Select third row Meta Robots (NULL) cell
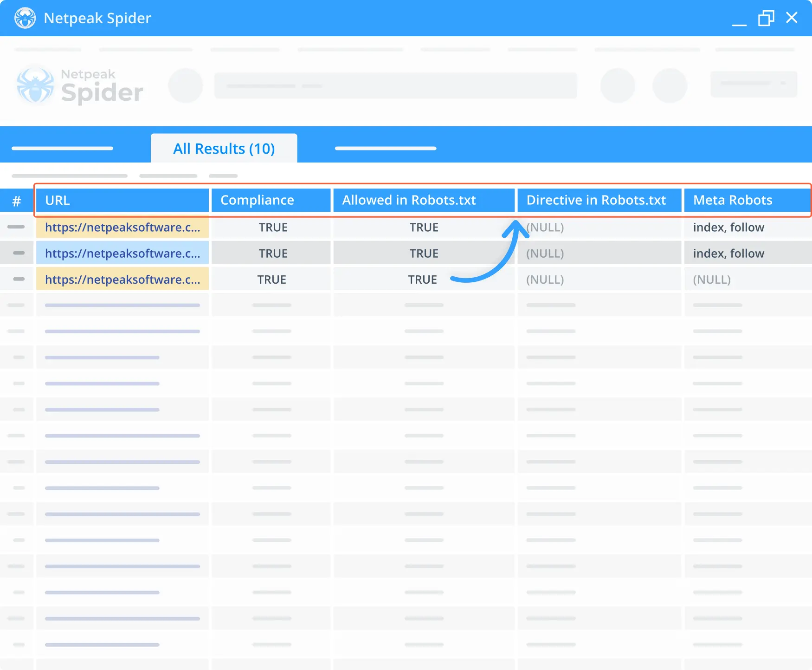This screenshot has width=812, height=670. [x=748, y=280]
